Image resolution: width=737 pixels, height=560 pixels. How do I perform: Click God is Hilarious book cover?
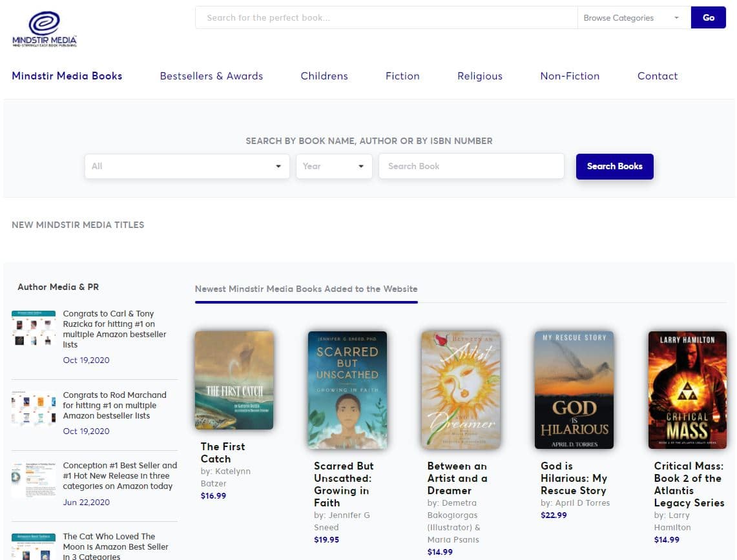574,389
